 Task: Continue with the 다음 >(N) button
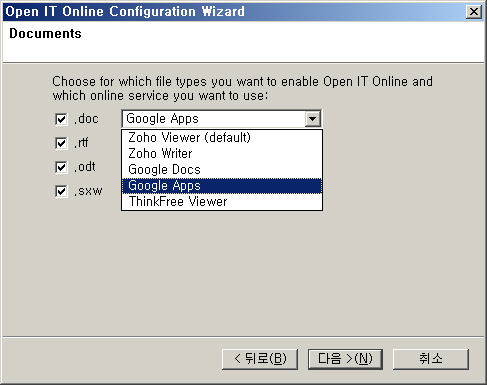(345, 359)
